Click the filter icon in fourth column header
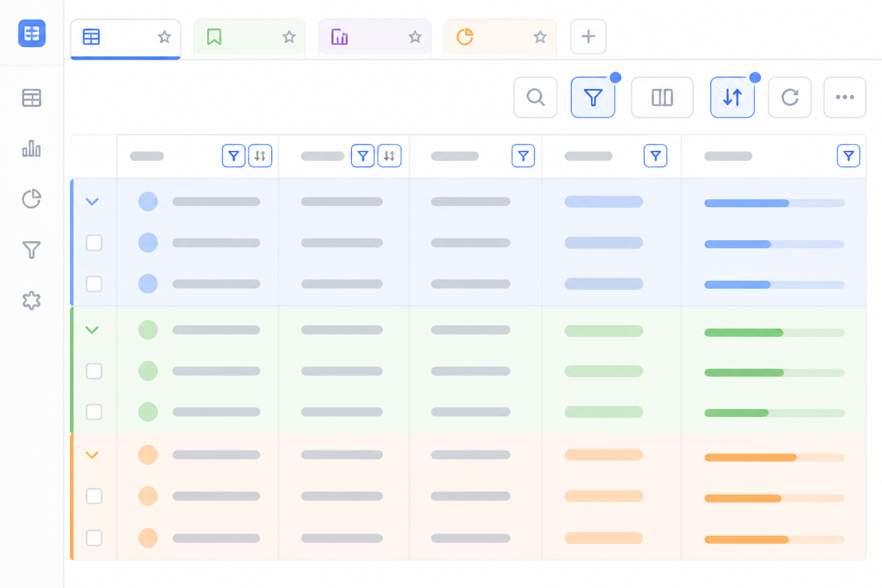The height and width of the screenshot is (588, 882). (656, 156)
